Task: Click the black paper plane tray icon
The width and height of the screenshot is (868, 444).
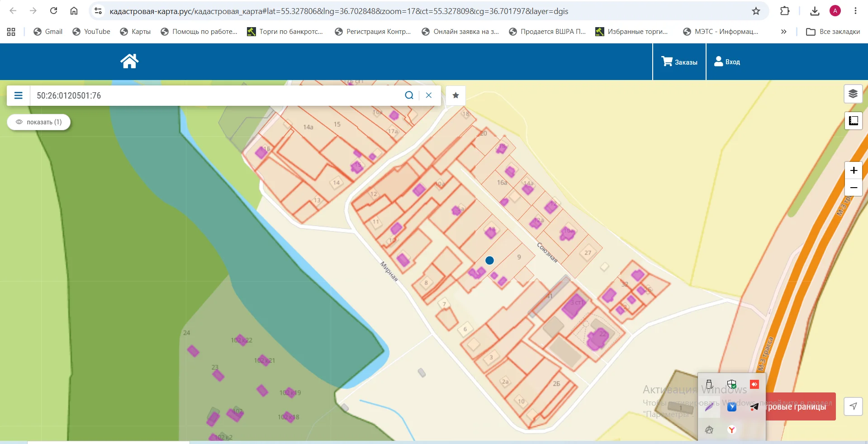Action: [x=754, y=407]
